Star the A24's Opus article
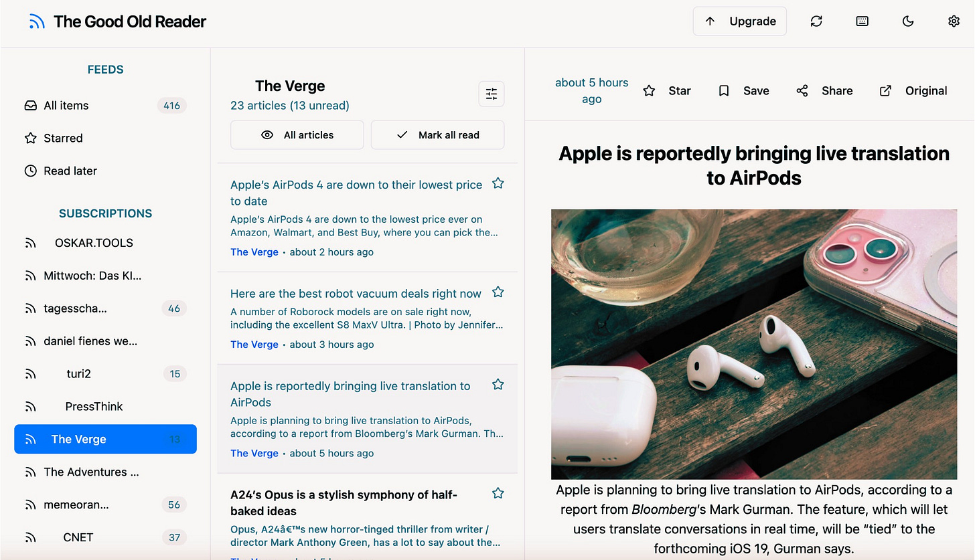Viewport: 975px width, 560px height. pos(498,493)
